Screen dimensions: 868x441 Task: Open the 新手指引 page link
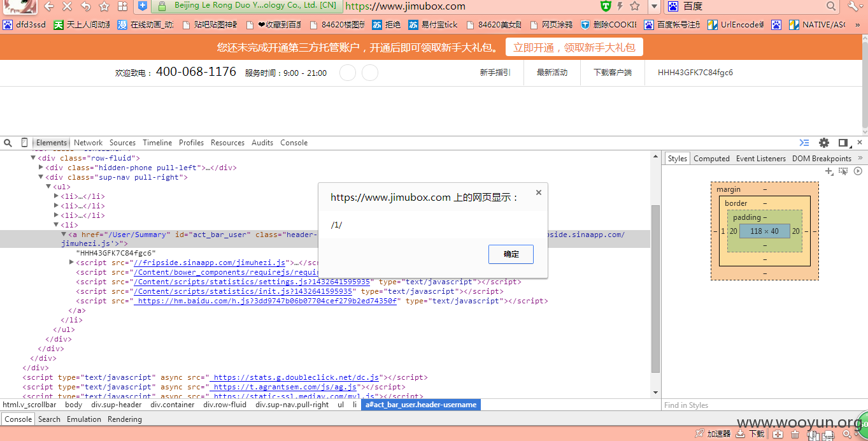pos(495,73)
